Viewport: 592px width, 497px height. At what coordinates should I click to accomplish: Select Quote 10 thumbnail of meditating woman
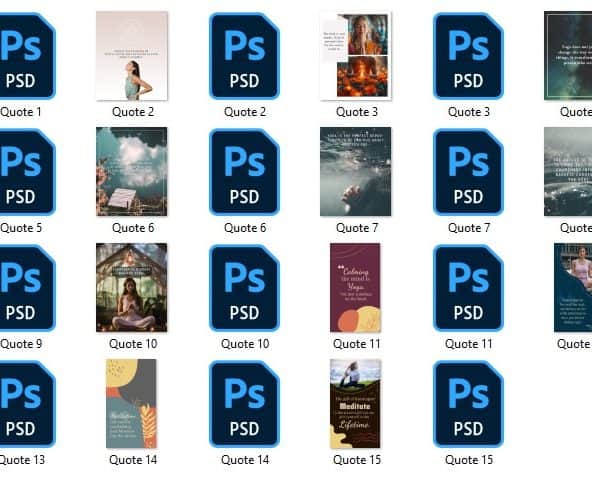tap(132, 288)
